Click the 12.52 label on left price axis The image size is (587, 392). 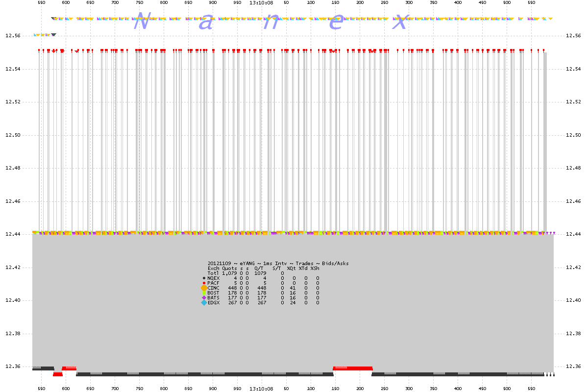point(13,102)
